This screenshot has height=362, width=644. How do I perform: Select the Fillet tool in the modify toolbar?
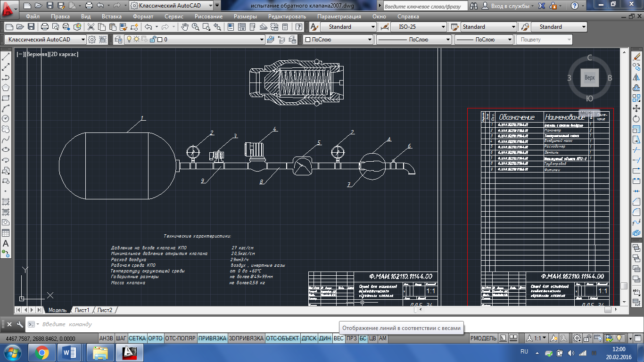[x=636, y=212]
